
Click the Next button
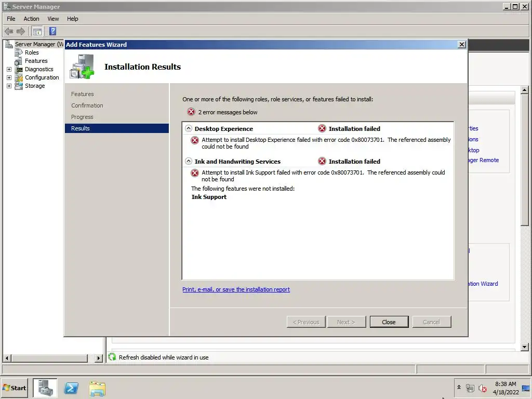[347, 322]
